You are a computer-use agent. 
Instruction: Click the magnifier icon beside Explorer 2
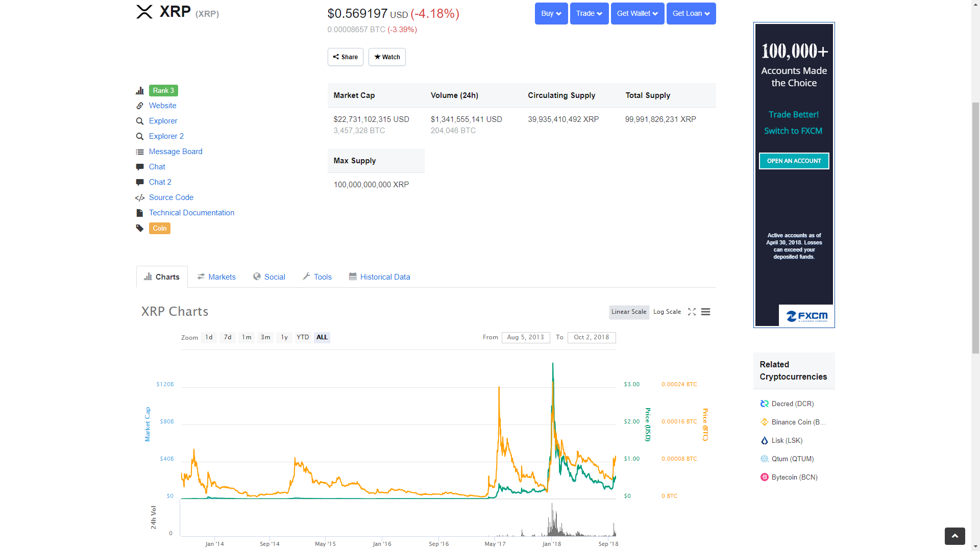140,136
